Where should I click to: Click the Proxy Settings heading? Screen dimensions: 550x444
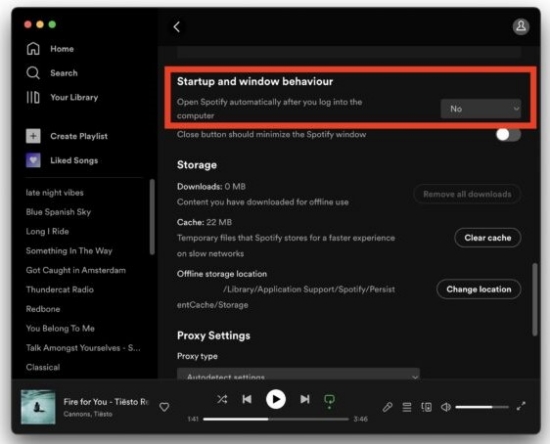214,336
